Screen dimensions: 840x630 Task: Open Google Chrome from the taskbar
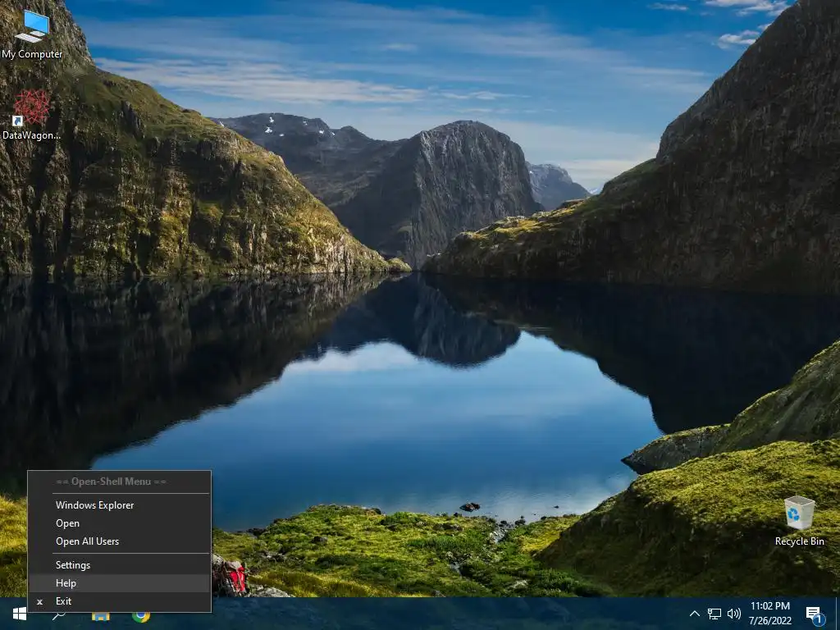coord(141,617)
